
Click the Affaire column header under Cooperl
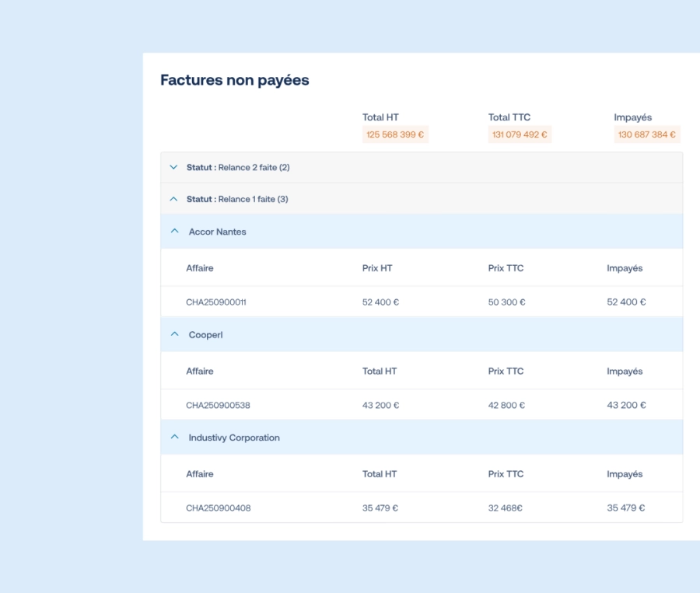coord(199,371)
